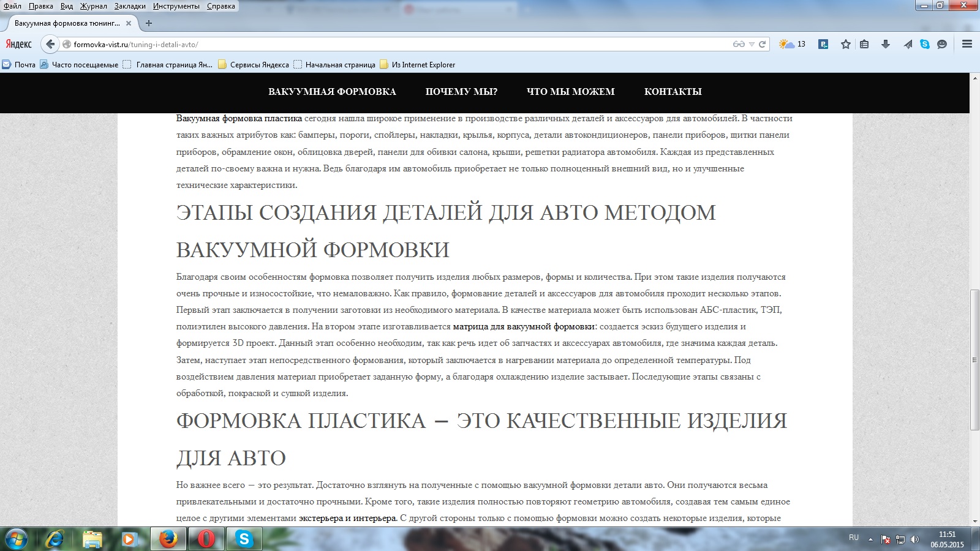Open the blue password manager icon
The image size is (980, 551).
point(824,44)
